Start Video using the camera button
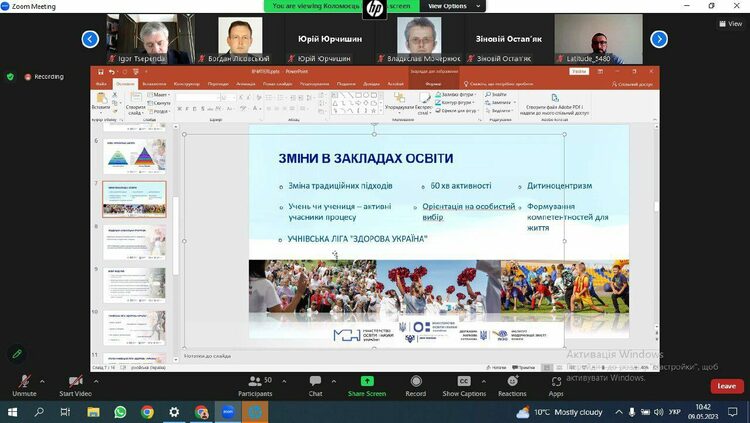The image size is (750, 423). 75,382
